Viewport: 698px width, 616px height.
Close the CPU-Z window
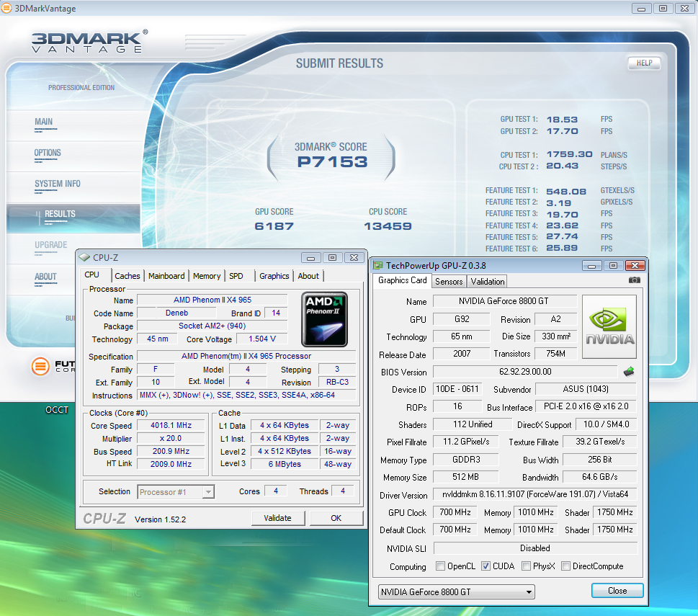354,258
